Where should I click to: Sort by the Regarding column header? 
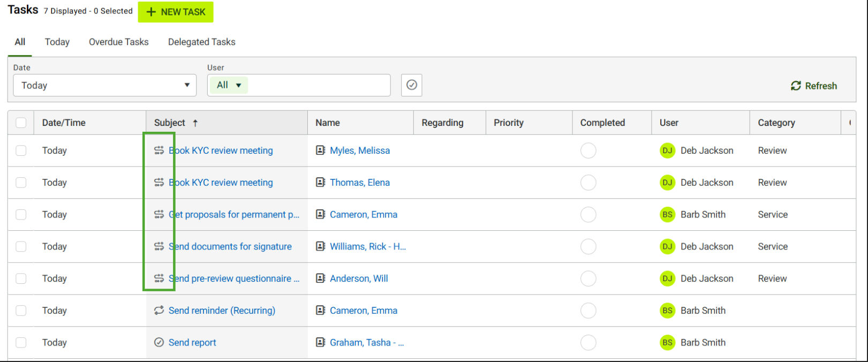pos(450,123)
